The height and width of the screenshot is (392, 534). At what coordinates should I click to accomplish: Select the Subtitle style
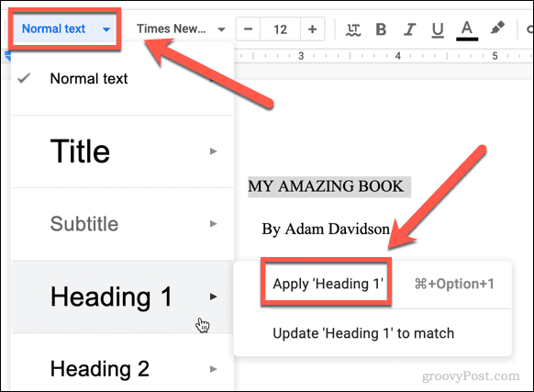tap(122, 224)
